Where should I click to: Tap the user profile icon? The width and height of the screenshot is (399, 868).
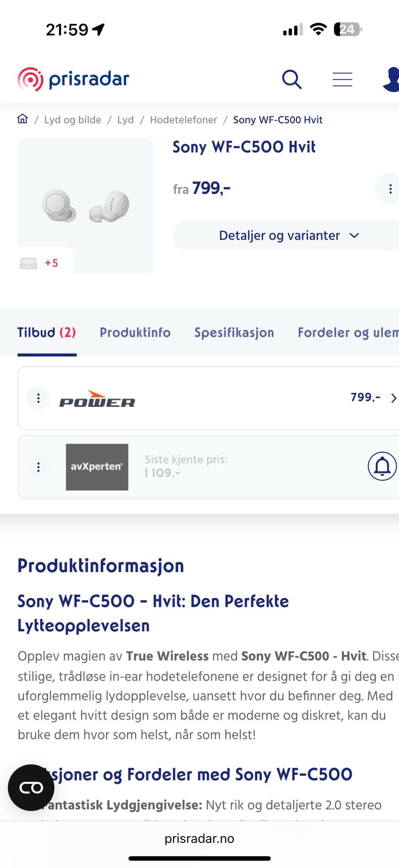point(391,79)
